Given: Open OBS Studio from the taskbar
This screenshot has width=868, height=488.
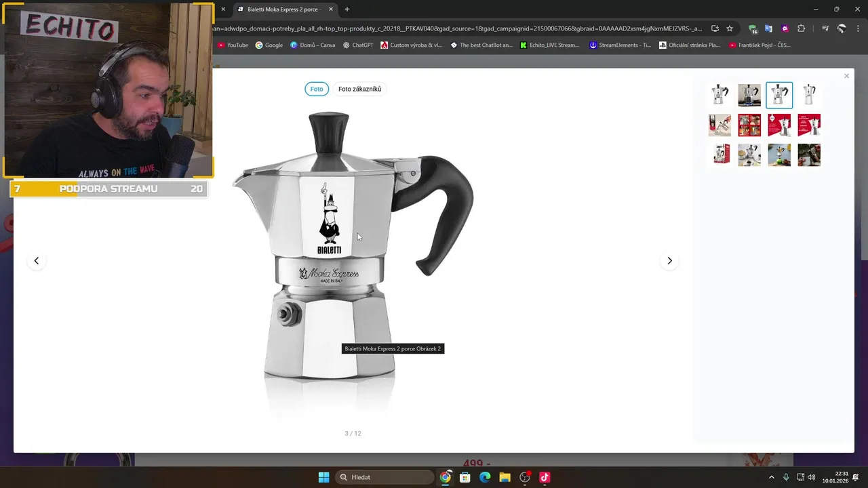Looking at the screenshot, I should [525, 477].
